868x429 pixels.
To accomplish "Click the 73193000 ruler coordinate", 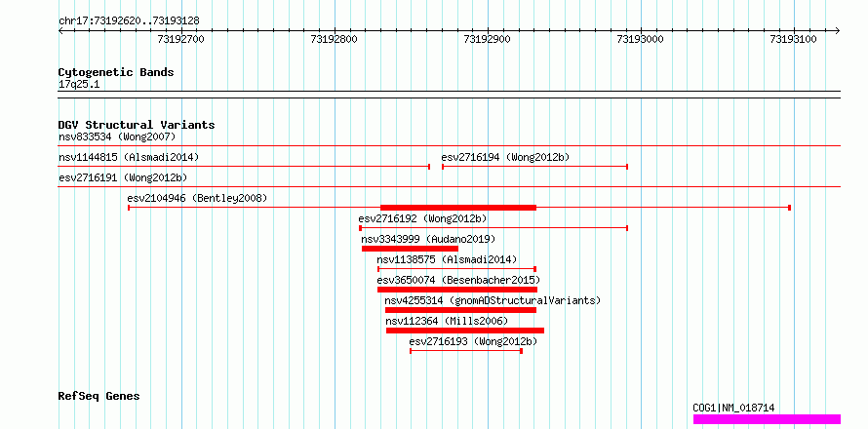I will [x=641, y=39].
